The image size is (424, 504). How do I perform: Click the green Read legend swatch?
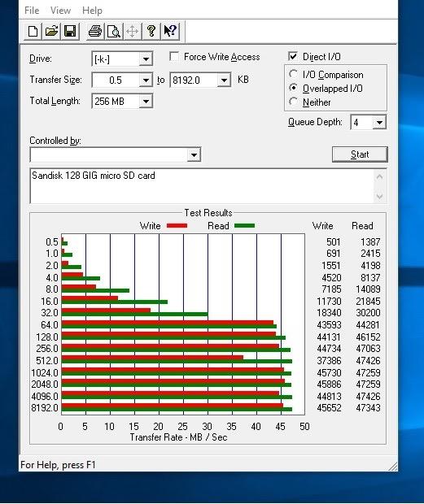[x=244, y=226]
